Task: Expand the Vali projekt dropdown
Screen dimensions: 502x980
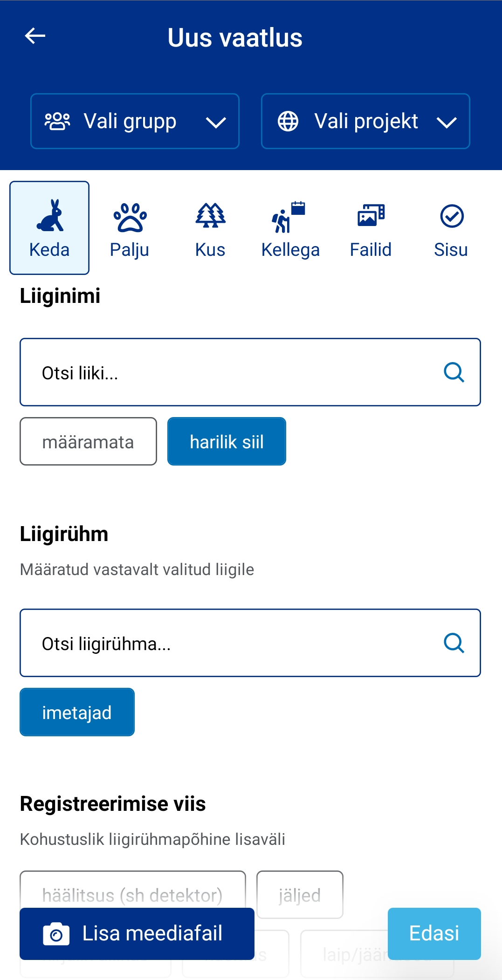Action: 365,121
